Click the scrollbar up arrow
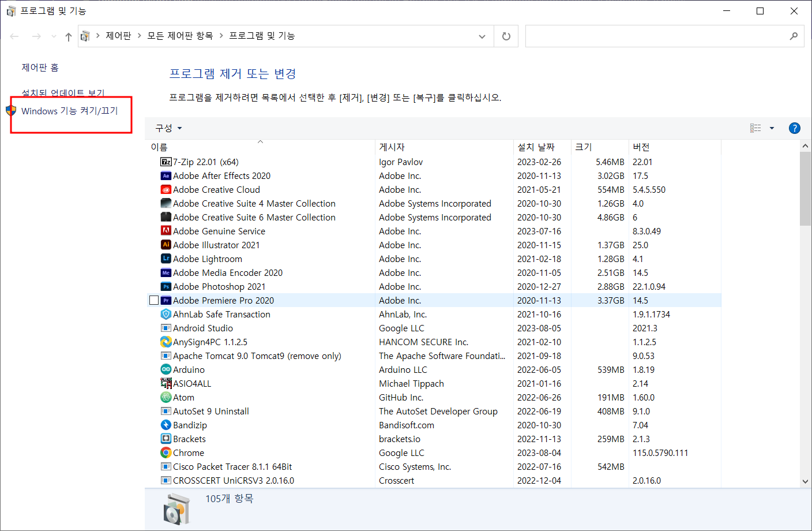Image resolution: width=812 pixels, height=531 pixels. (805, 146)
